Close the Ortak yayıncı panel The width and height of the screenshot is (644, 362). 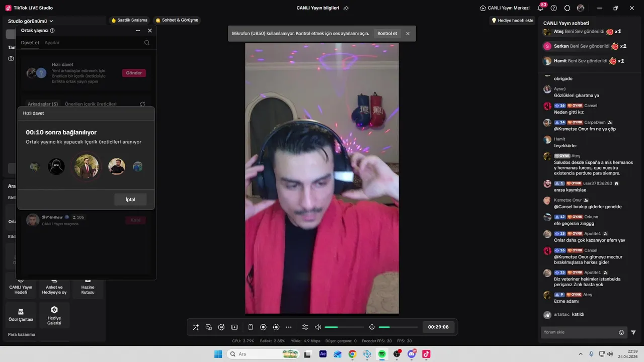150,30
